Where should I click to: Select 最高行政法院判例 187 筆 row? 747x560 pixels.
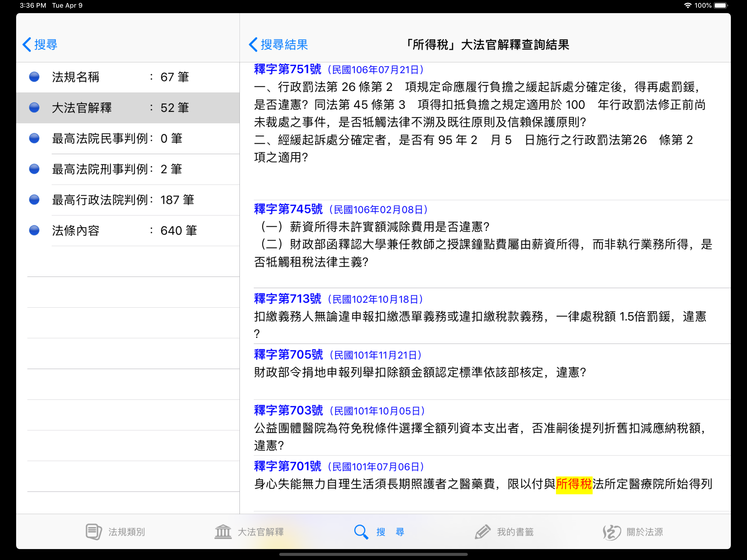coord(128,200)
